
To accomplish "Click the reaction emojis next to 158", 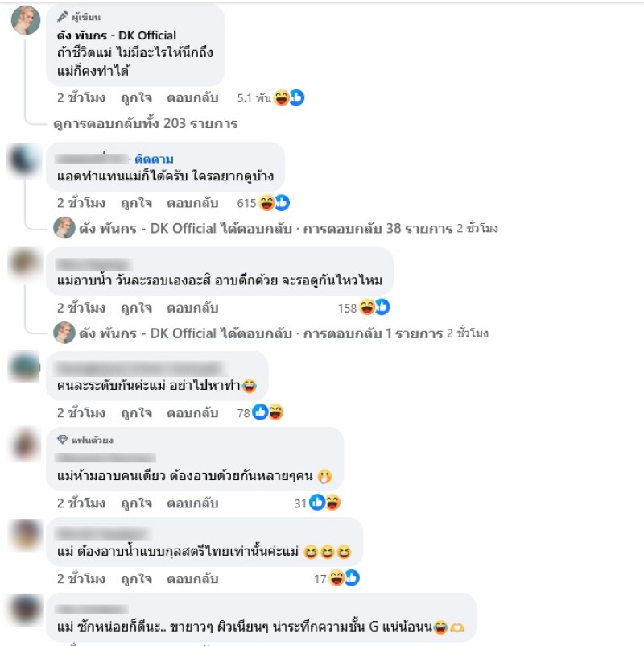I will 374,308.
